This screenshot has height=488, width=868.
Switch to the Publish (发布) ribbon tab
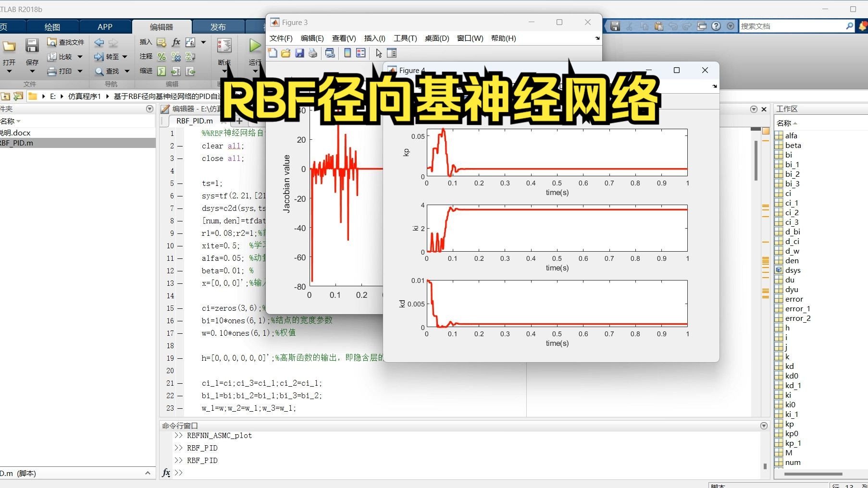(x=218, y=27)
